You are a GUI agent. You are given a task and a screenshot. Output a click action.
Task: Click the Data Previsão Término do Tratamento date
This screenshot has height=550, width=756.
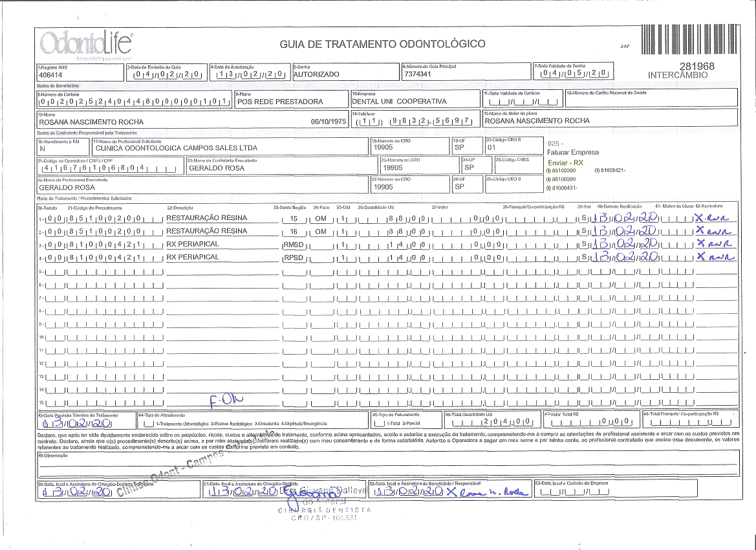[x=78, y=424]
